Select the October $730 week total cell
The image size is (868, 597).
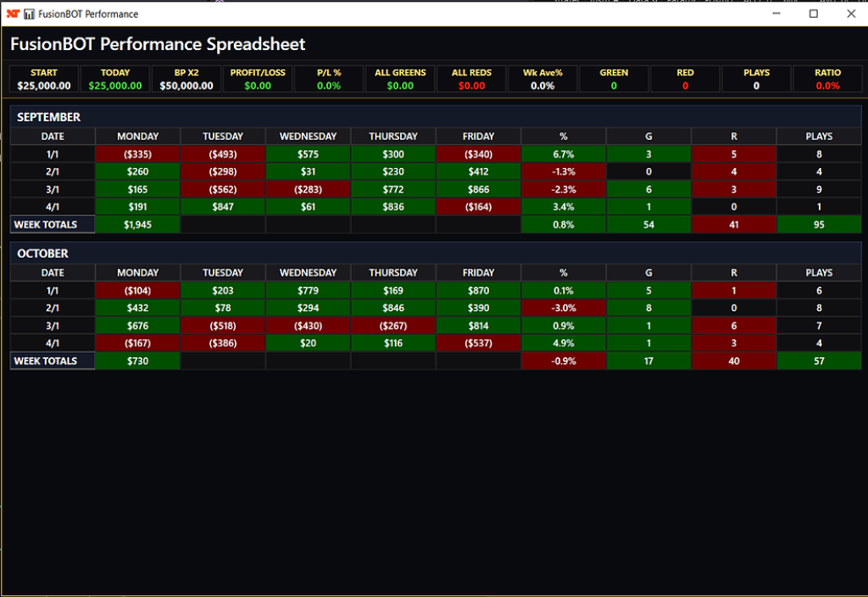pos(137,361)
